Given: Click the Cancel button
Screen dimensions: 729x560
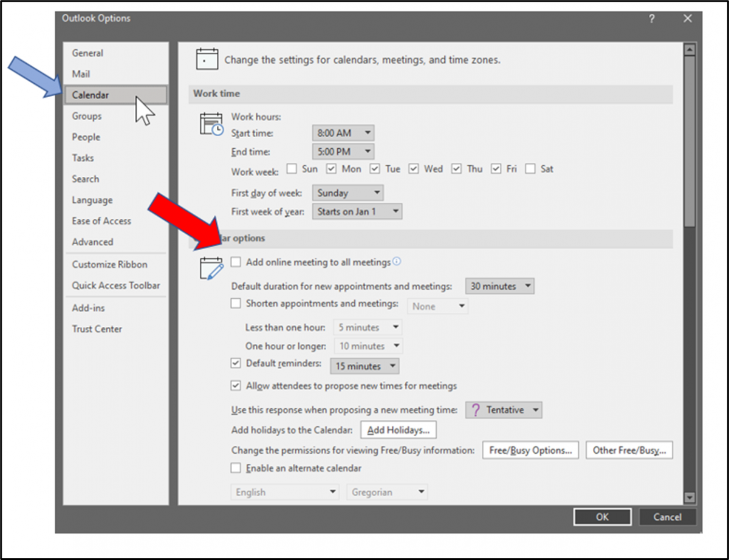Looking at the screenshot, I should [668, 517].
